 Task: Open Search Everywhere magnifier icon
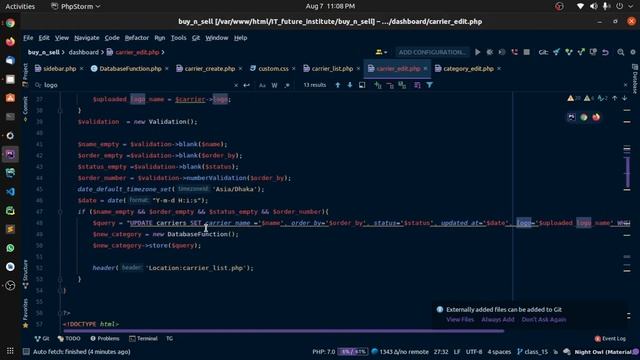coord(620,52)
